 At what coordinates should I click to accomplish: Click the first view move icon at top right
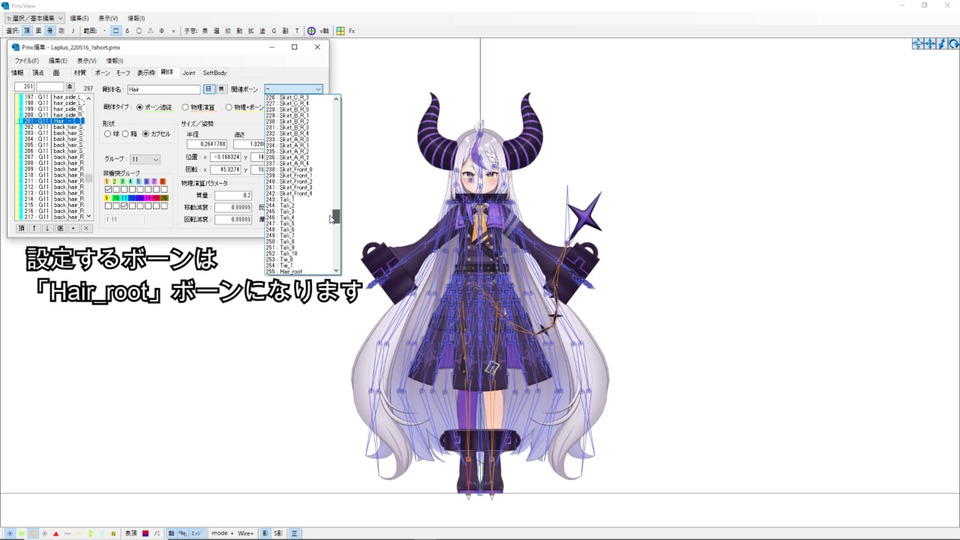click(917, 43)
